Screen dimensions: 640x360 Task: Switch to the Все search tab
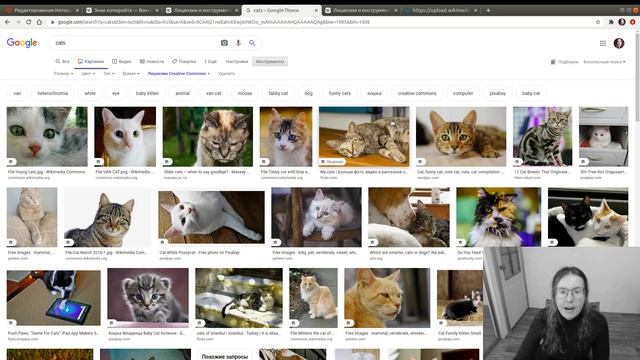(62, 62)
